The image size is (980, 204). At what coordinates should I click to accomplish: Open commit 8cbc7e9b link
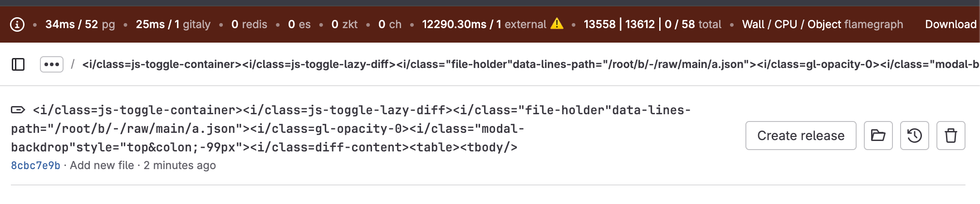pyautogui.click(x=35, y=165)
